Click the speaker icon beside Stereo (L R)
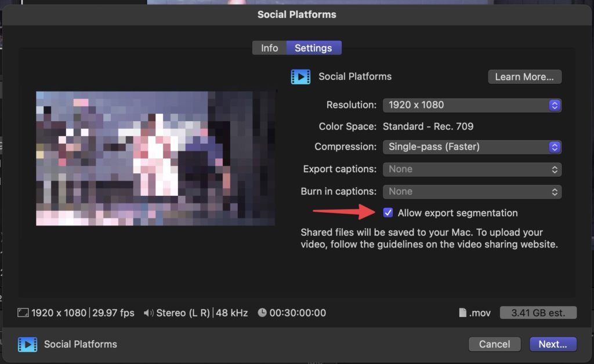This screenshot has height=364, width=594. pyautogui.click(x=148, y=313)
